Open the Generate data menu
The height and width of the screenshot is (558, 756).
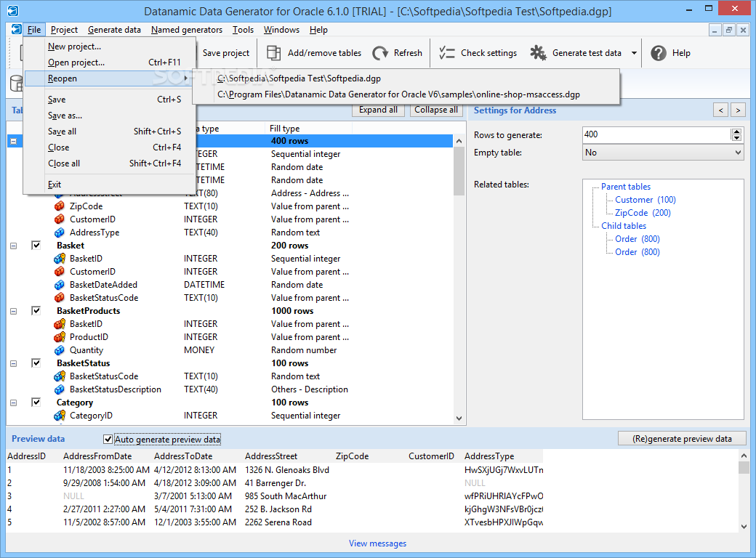(114, 29)
